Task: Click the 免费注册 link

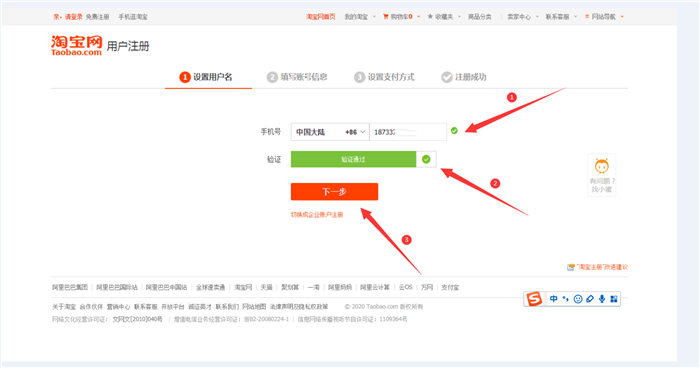Action: tap(97, 17)
